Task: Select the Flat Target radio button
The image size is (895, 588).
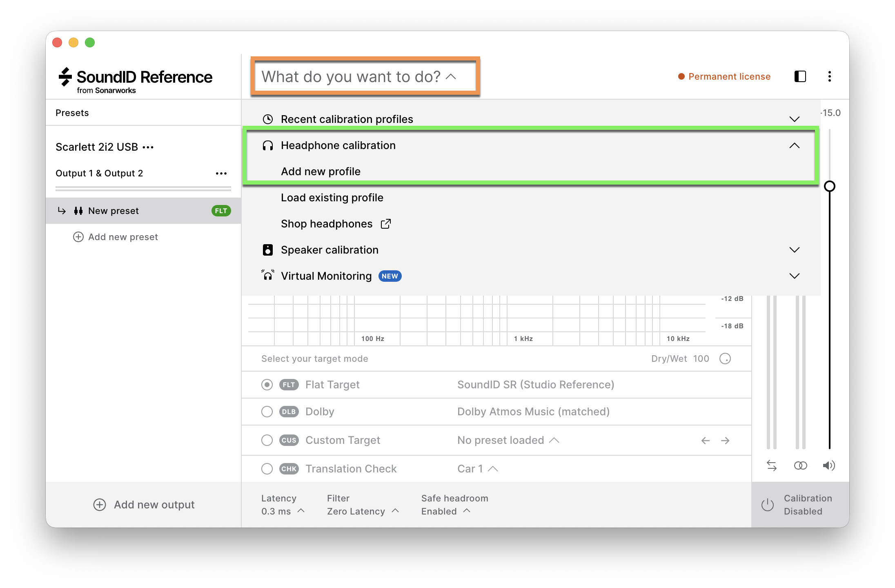Action: (267, 385)
